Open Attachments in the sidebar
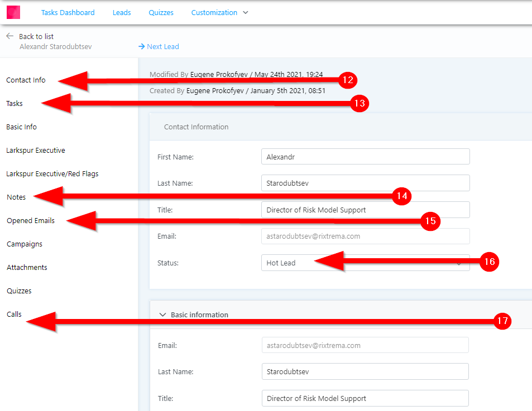Screen dimensions: 532x411 click(x=27, y=267)
